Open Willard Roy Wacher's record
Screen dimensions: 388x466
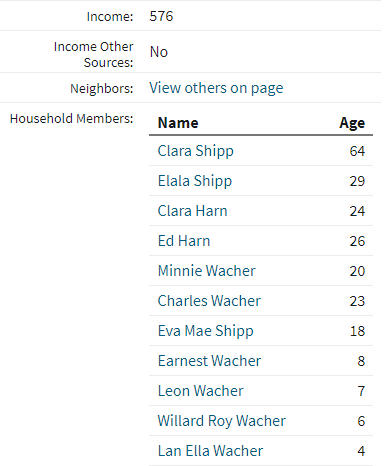pos(222,421)
